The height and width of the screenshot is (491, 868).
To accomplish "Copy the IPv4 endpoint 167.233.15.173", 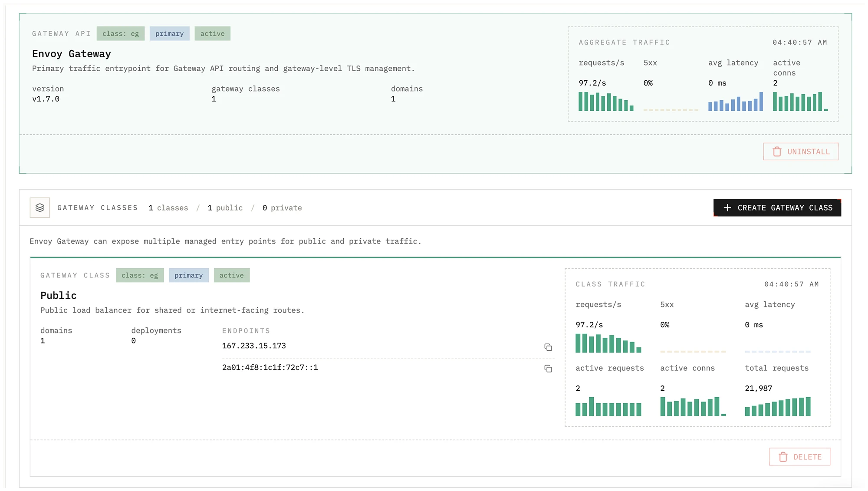I will (x=549, y=347).
